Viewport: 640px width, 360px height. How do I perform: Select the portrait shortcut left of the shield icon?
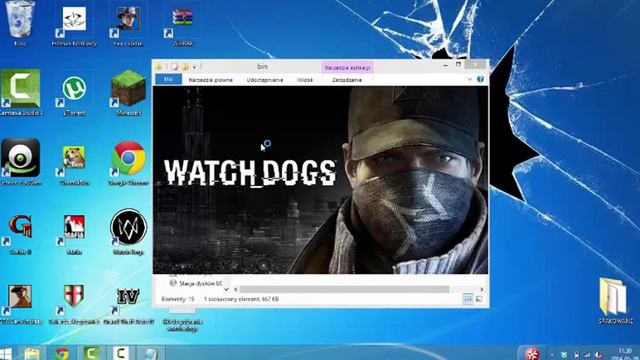pos(20,303)
